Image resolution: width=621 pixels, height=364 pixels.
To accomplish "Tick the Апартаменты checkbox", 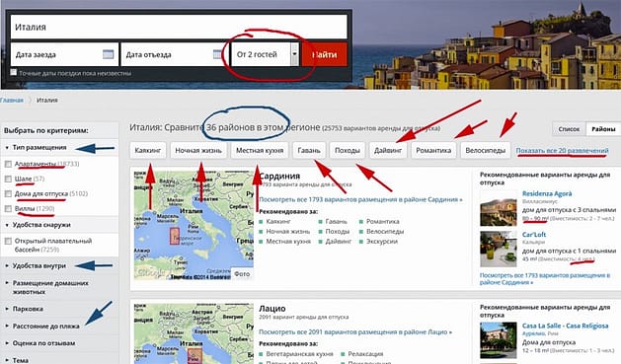I will pos(8,164).
